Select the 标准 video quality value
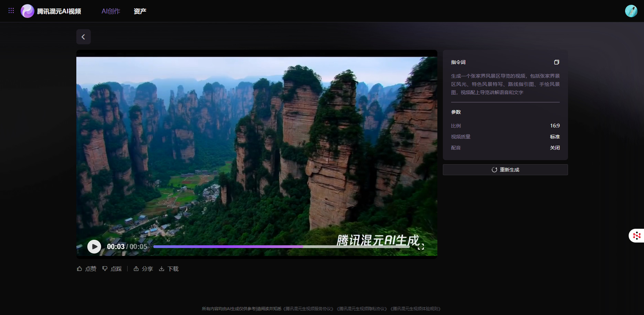This screenshot has height=315, width=644. click(555, 137)
